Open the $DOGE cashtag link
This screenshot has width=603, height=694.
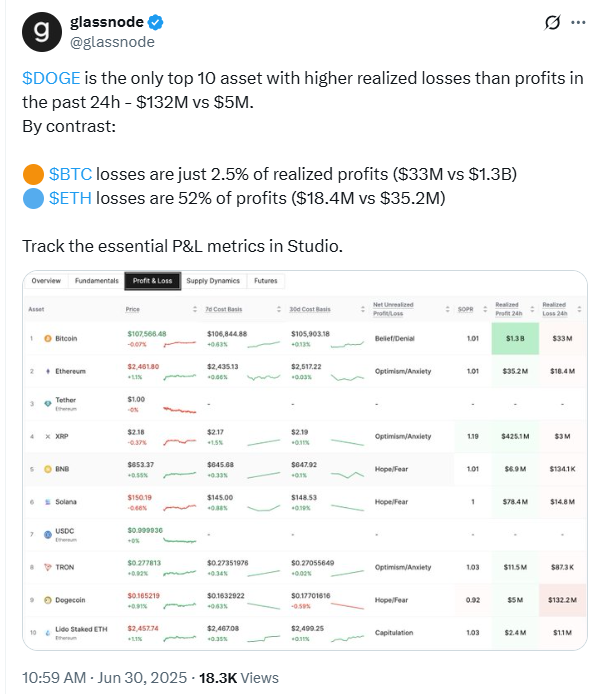(47, 78)
